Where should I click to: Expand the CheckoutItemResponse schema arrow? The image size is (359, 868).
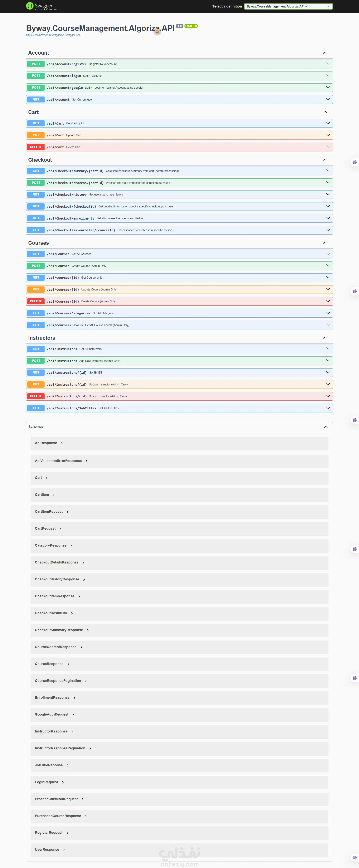(79, 596)
